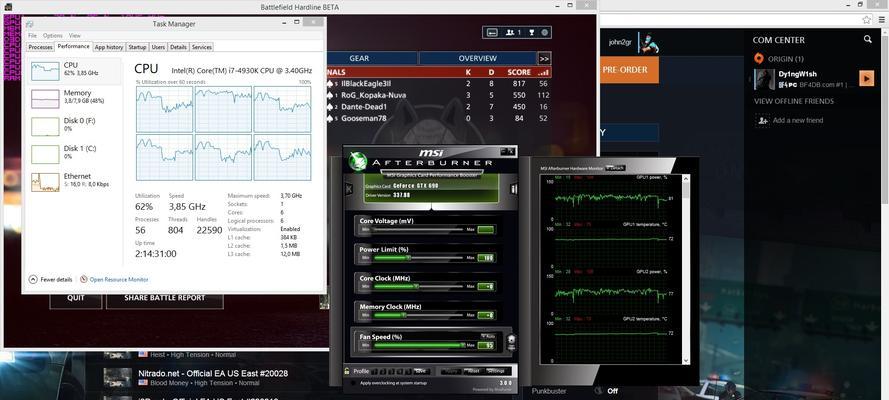Screen dimensions: 889x400
Task: Select the CPU entry in the performance sidebar
Action: pos(74,71)
